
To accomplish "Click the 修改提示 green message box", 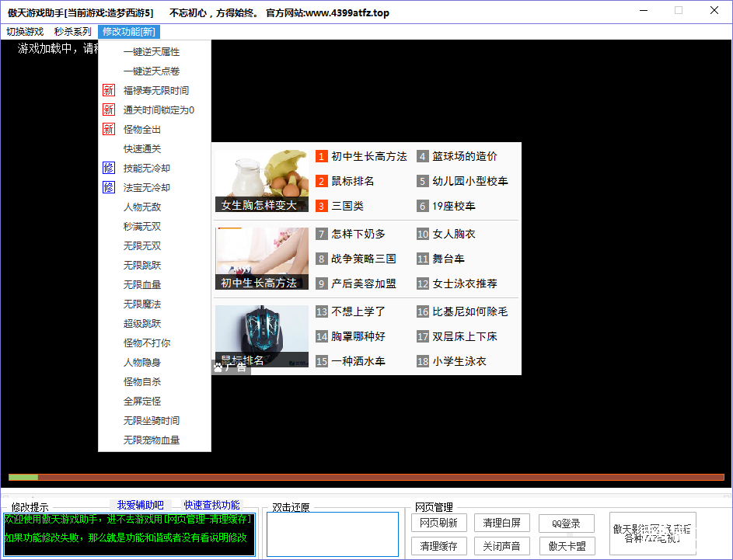I will tap(129, 534).
